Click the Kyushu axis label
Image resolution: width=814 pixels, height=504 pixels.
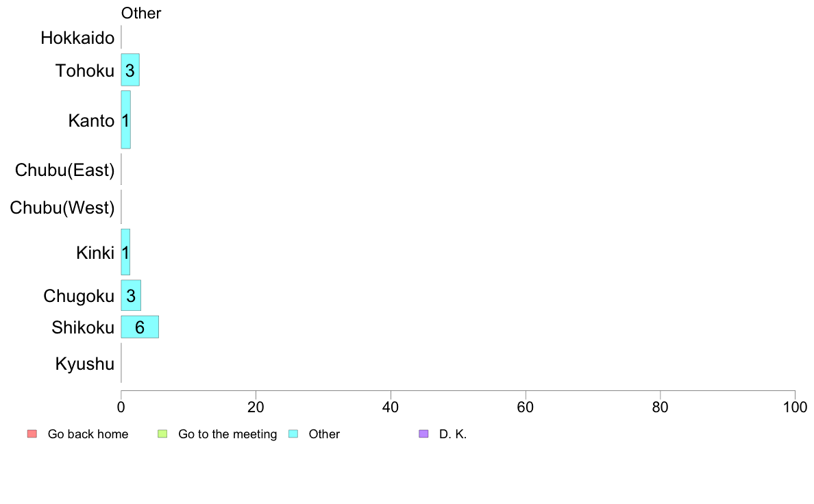(x=84, y=364)
